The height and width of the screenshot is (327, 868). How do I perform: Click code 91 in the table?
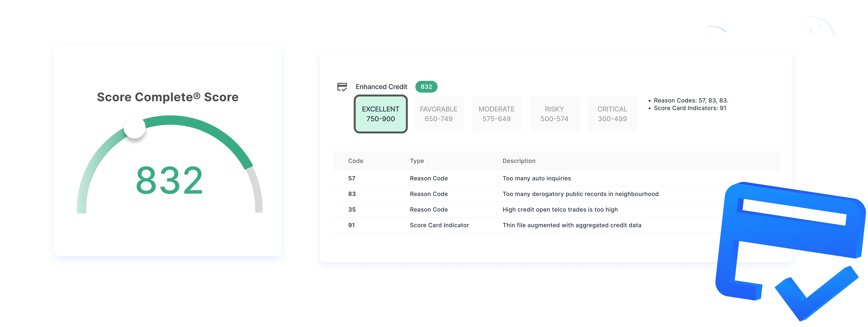351,225
